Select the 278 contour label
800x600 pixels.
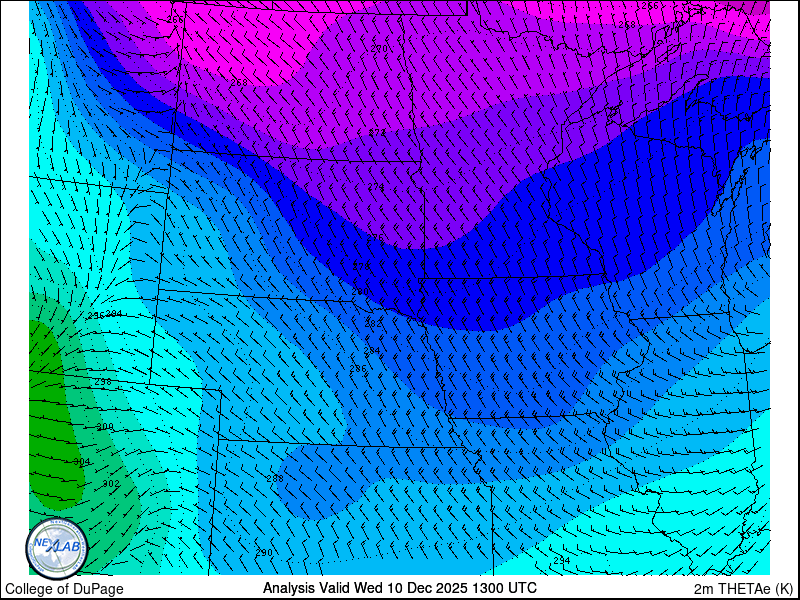click(x=361, y=266)
